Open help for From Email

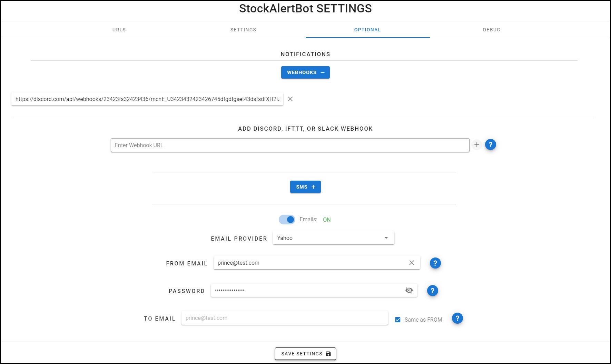pos(435,263)
